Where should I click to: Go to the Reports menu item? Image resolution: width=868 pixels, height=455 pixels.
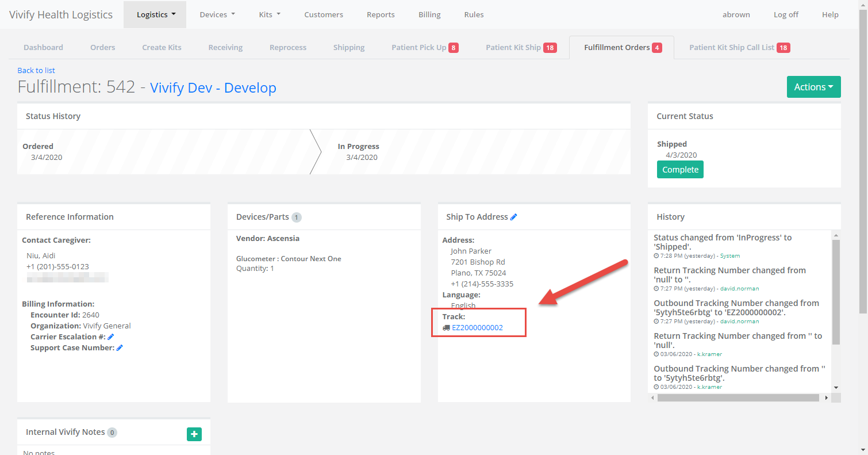tap(381, 14)
